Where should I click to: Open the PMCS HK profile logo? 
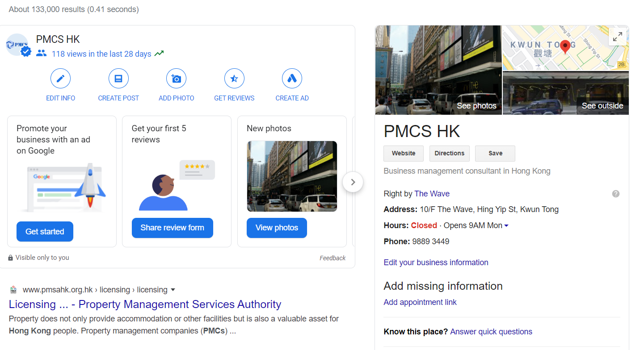coord(18,45)
